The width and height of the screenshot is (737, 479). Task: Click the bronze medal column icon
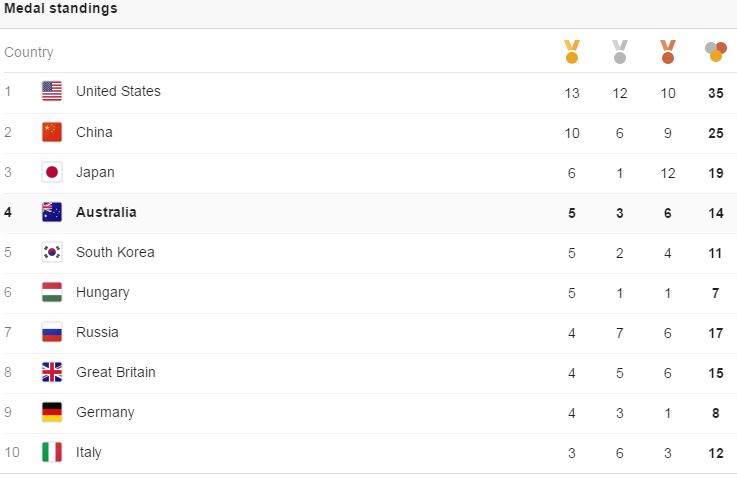667,51
